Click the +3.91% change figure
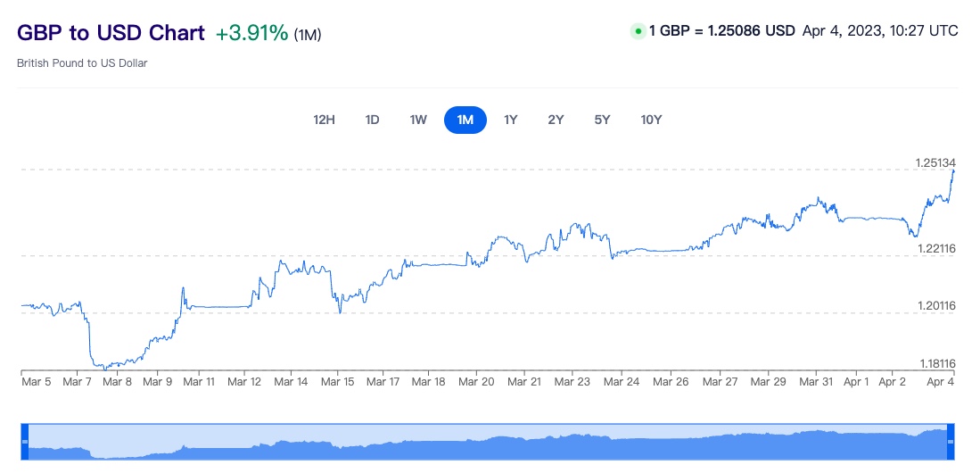Viewport: 980px width, 473px height. pyautogui.click(x=251, y=34)
